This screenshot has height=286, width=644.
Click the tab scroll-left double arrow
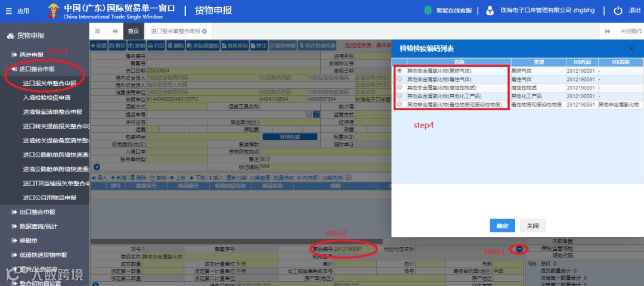pyautogui.click(x=115, y=31)
